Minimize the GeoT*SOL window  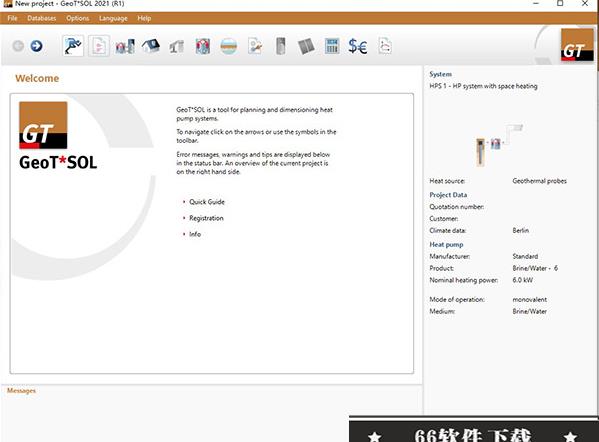(536, 3)
